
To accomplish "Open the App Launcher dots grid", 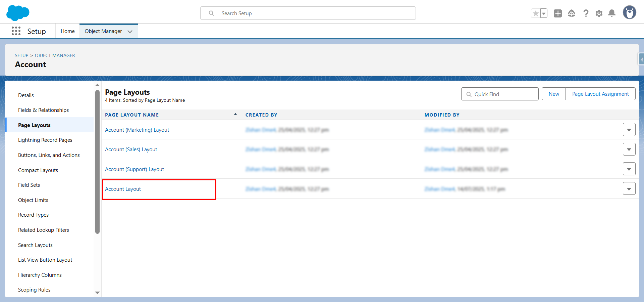I will click(x=16, y=31).
